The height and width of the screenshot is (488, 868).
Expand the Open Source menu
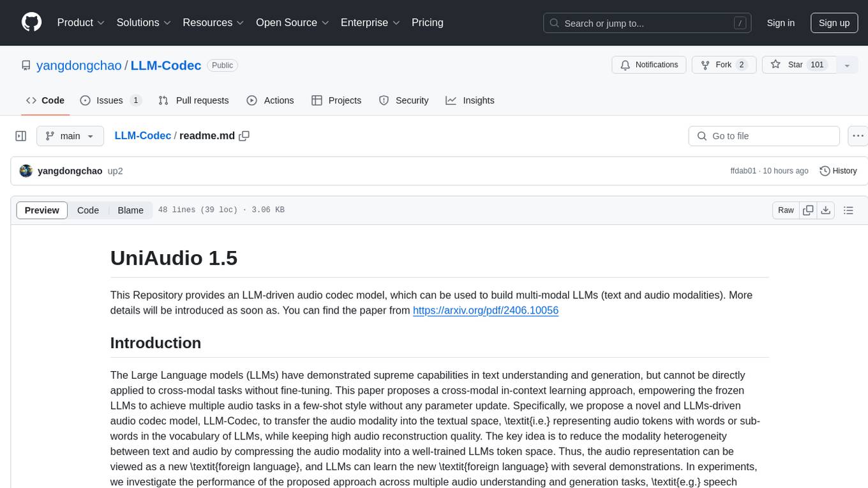[292, 22]
